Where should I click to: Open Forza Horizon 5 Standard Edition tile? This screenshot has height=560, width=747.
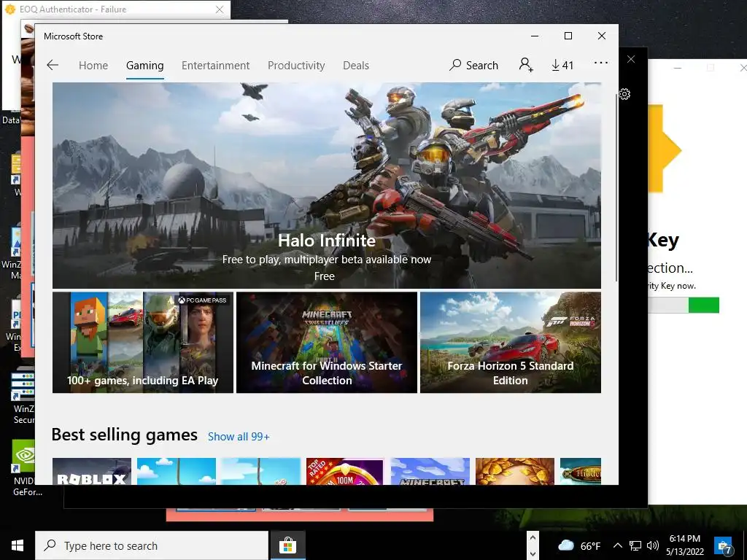511,343
